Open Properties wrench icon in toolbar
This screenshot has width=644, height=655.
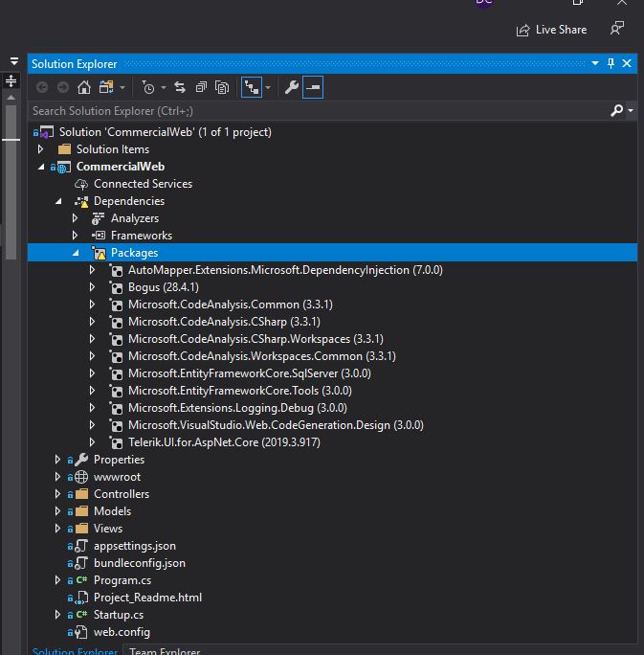[x=292, y=87]
